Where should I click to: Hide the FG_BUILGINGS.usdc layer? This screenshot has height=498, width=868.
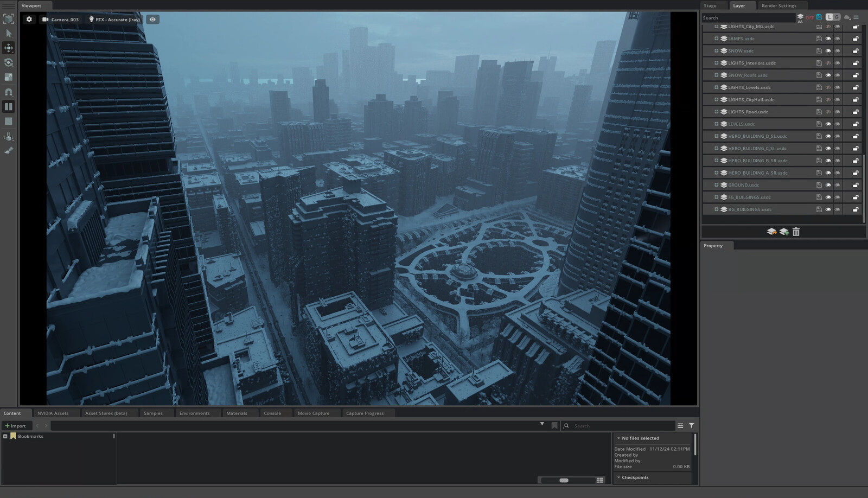[x=828, y=197]
